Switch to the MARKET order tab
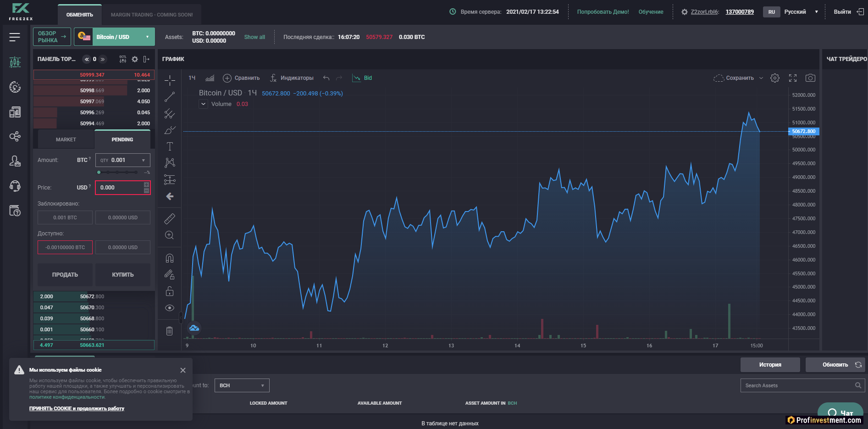 [66, 139]
